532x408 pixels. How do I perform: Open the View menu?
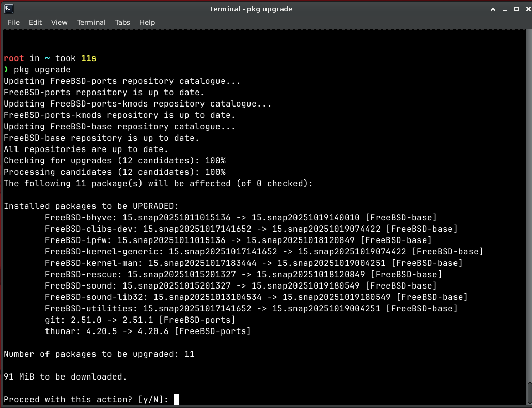pyautogui.click(x=59, y=22)
